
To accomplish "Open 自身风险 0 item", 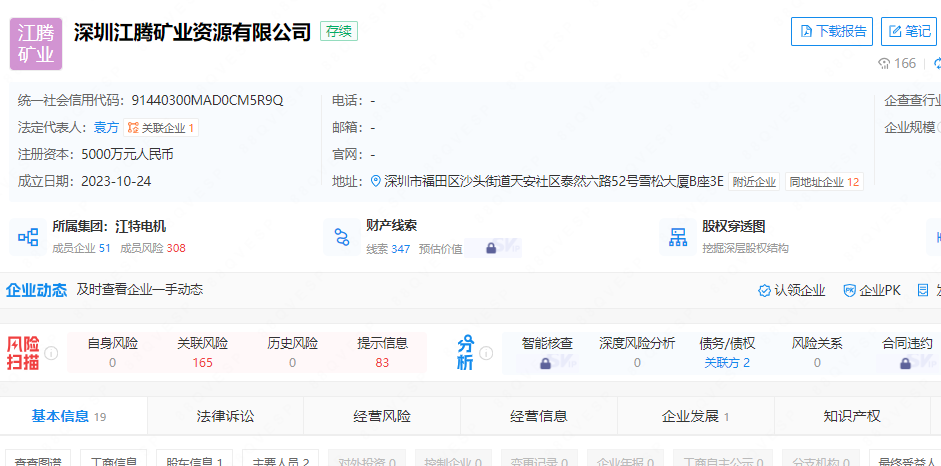I will coord(113,353).
